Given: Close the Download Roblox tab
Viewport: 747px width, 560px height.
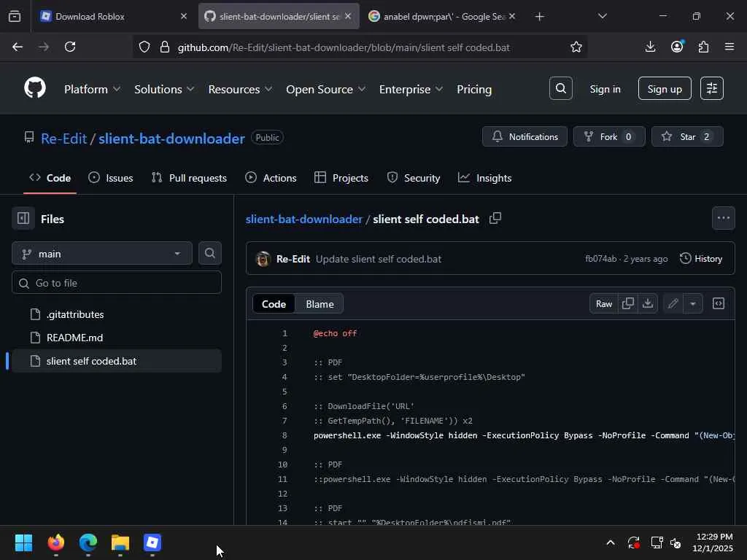Looking at the screenshot, I should (x=183, y=16).
